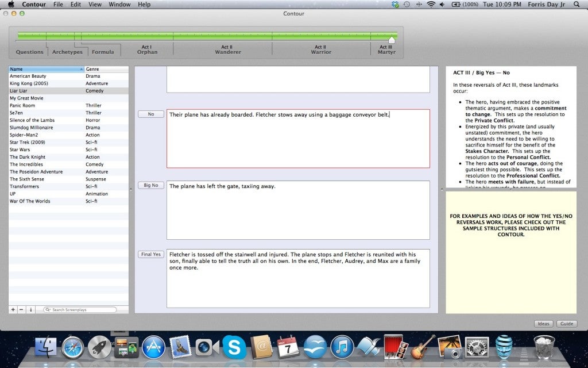Open Skype from the Dock
The image size is (588, 368).
pyautogui.click(x=234, y=347)
